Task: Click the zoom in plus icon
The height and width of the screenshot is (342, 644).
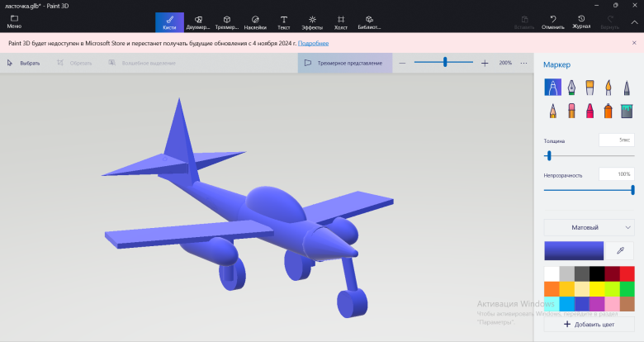Action: pos(485,63)
